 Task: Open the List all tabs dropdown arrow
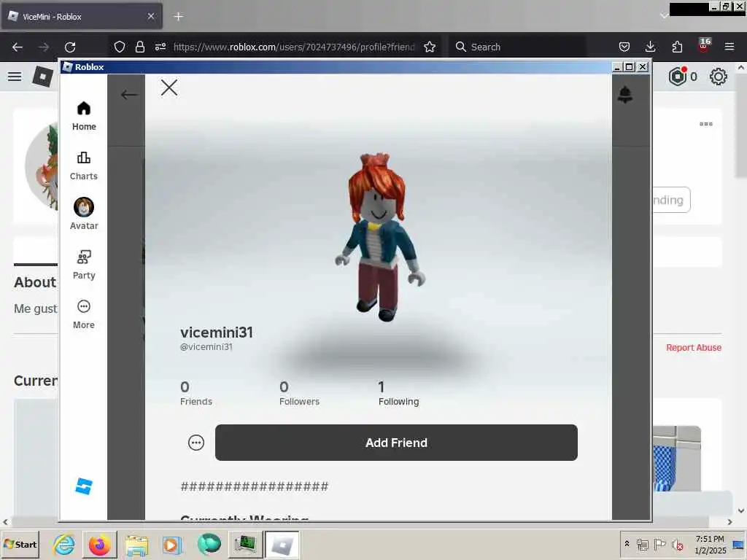(x=664, y=16)
